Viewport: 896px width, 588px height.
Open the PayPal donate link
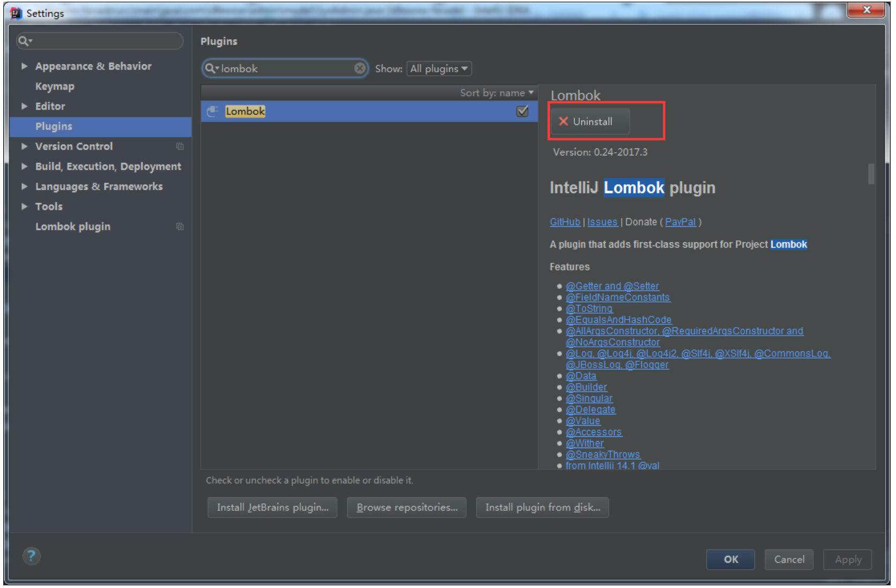pos(681,222)
